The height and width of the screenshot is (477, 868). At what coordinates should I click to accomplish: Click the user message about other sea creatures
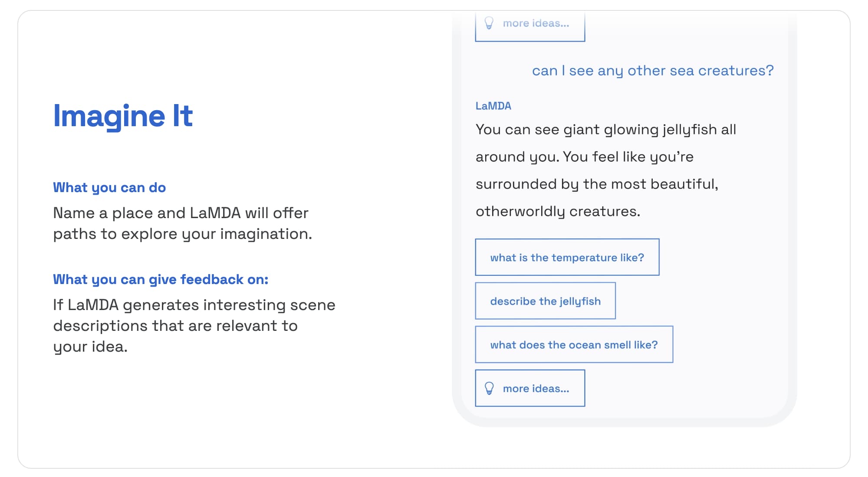[653, 71]
